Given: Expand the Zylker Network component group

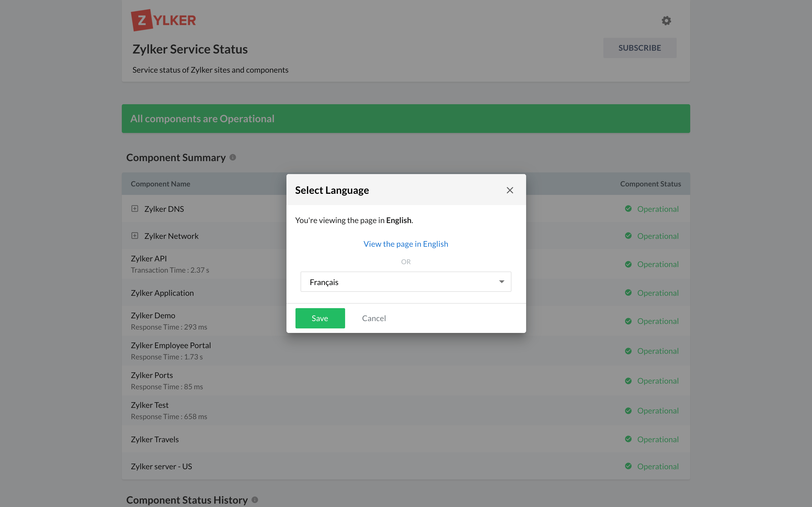Looking at the screenshot, I should click(134, 236).
